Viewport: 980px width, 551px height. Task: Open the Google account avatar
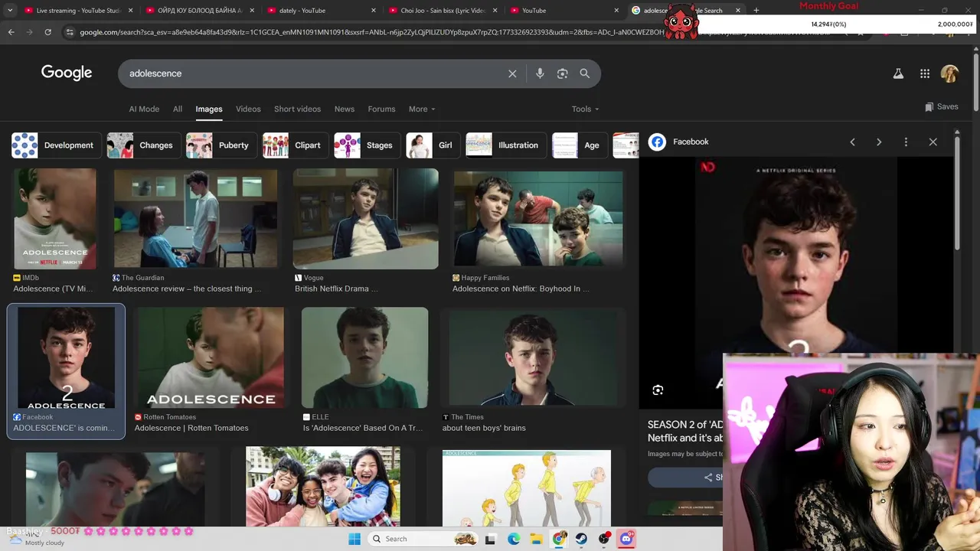pyautogui.click(x=949, y=73)
